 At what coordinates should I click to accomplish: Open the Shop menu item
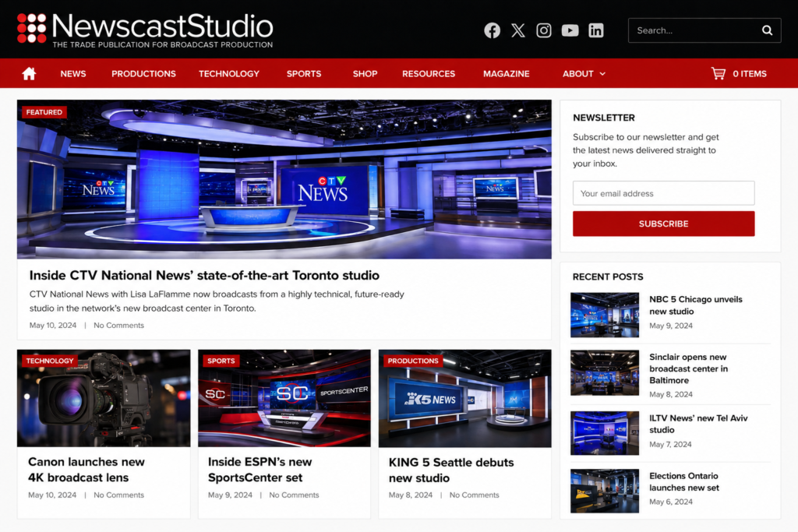(365, 74)
